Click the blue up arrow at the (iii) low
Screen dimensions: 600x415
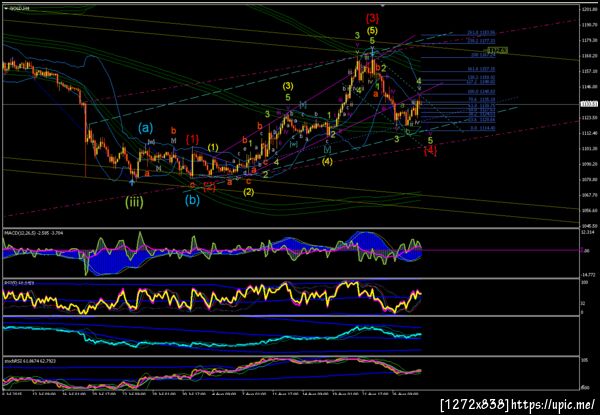tap(132, 183)
